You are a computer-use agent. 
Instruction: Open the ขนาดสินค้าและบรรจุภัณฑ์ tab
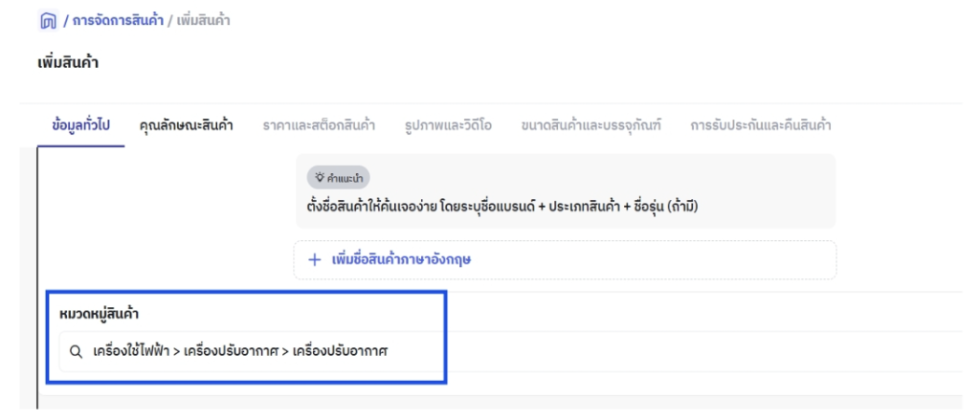(x=591, y=125)
